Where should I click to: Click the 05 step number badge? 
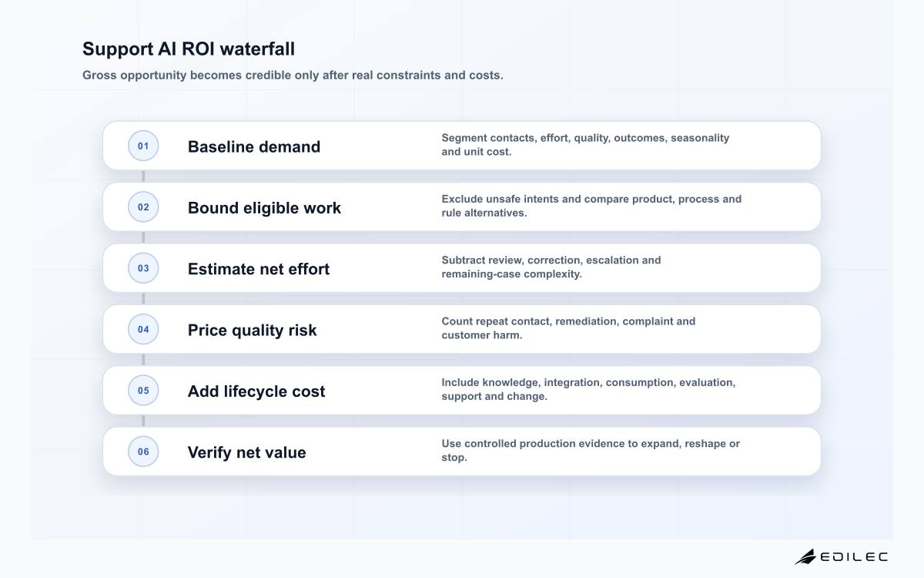(143, 390)
